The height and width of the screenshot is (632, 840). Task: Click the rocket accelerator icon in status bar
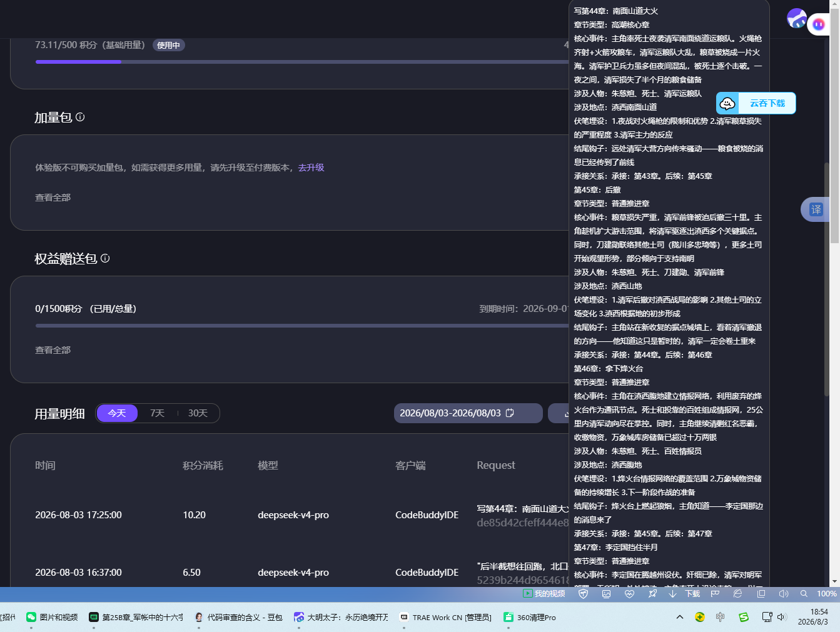click(x=652, y=594)
